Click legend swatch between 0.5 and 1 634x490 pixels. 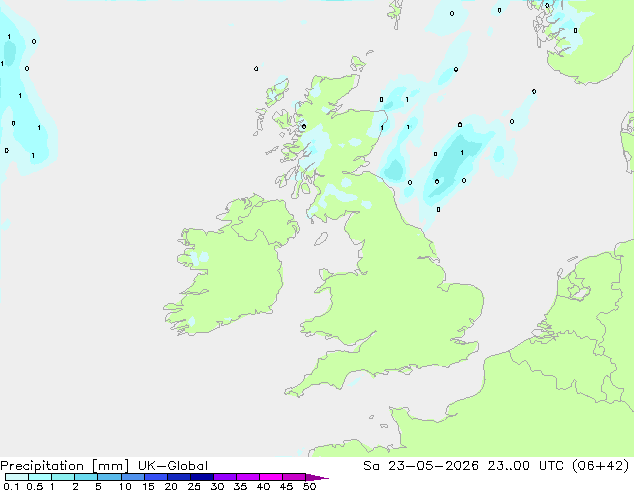[x=40, y=477]
